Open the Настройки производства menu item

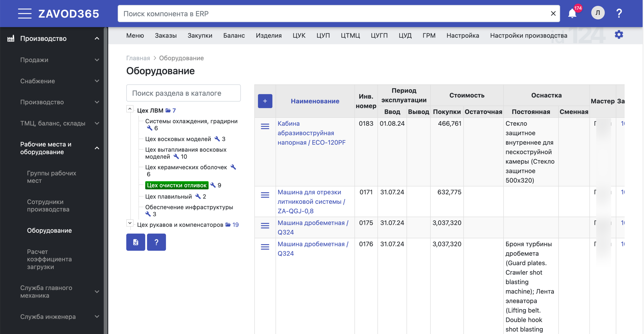[528, 36]
